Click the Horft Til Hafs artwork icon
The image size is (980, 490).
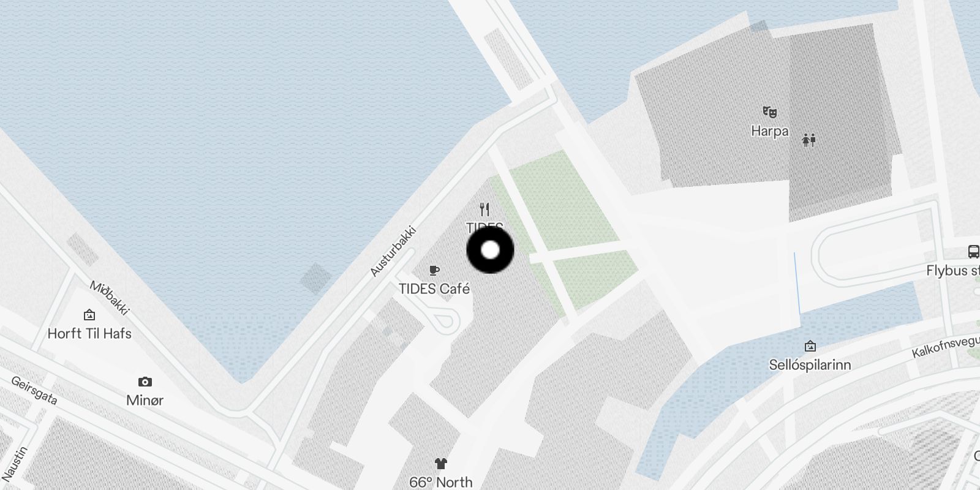coord(89,315)
